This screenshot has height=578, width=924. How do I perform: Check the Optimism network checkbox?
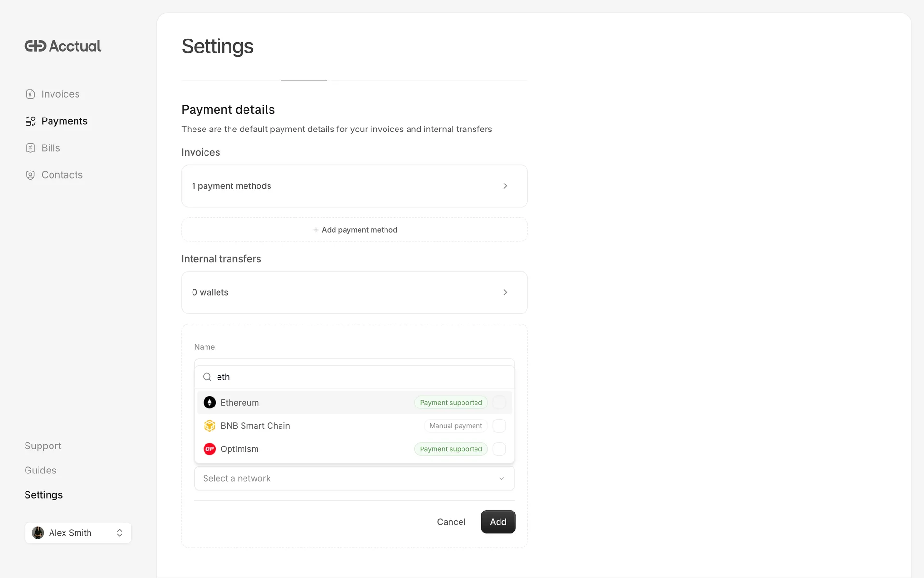coord(499,449)
